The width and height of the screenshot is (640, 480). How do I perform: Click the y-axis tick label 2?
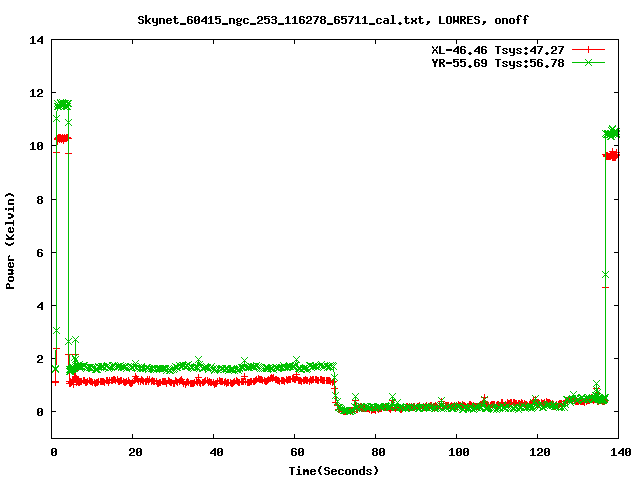coord(40,359)
